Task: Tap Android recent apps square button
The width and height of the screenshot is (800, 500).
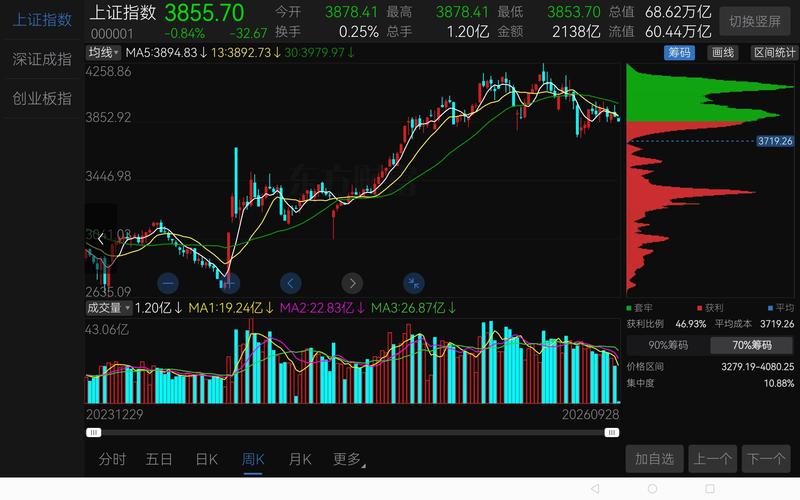Action: [710, 489]
